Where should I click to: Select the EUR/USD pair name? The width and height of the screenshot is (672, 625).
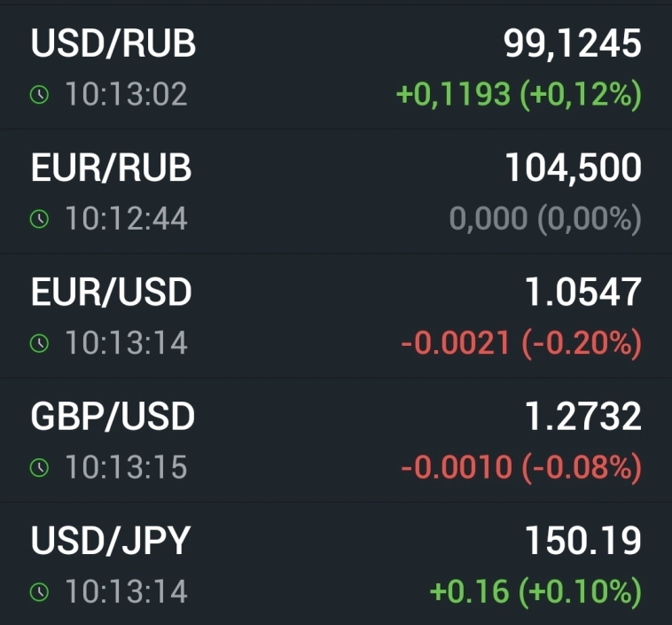[x=112, y=293]
